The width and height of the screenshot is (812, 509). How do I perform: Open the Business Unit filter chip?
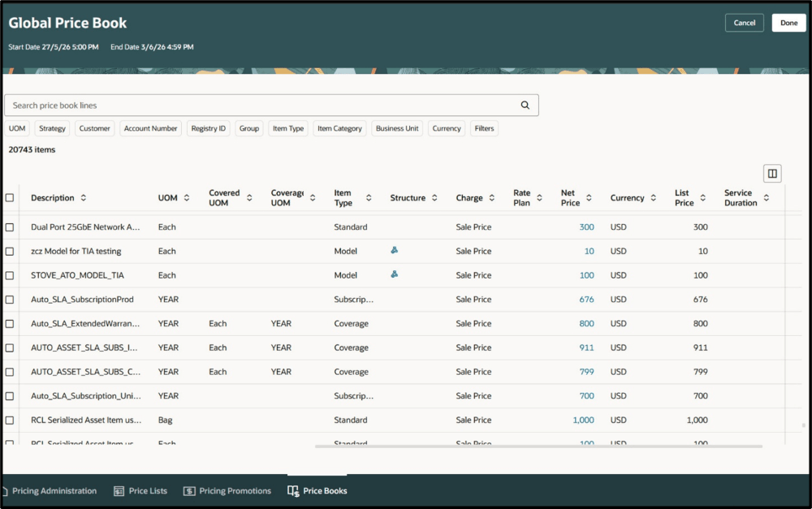point(397,128)
